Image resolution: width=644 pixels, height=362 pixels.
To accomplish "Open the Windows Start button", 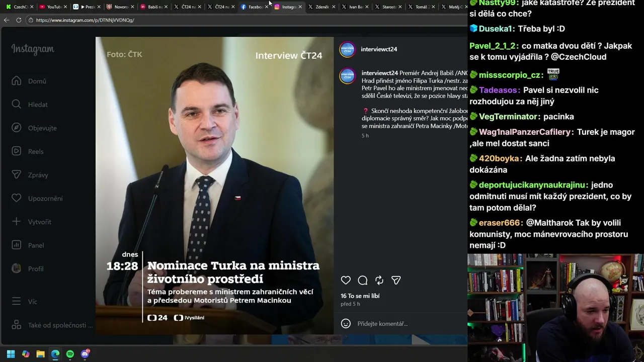I will click(11, 354).
